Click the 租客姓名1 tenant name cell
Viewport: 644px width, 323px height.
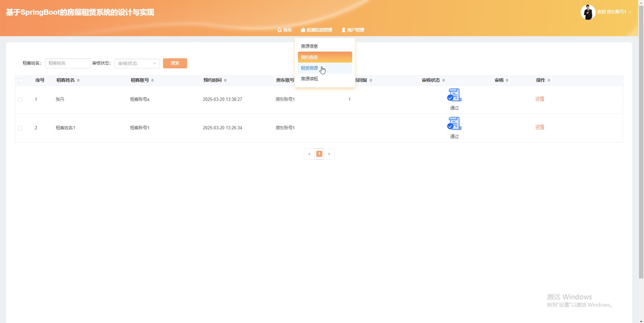[x=65, y=128]
